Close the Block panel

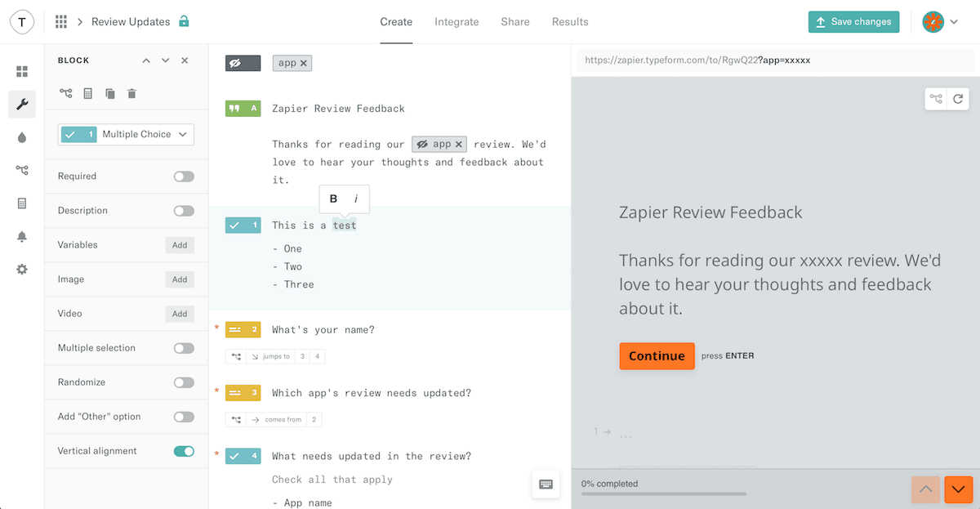(185, 60)
